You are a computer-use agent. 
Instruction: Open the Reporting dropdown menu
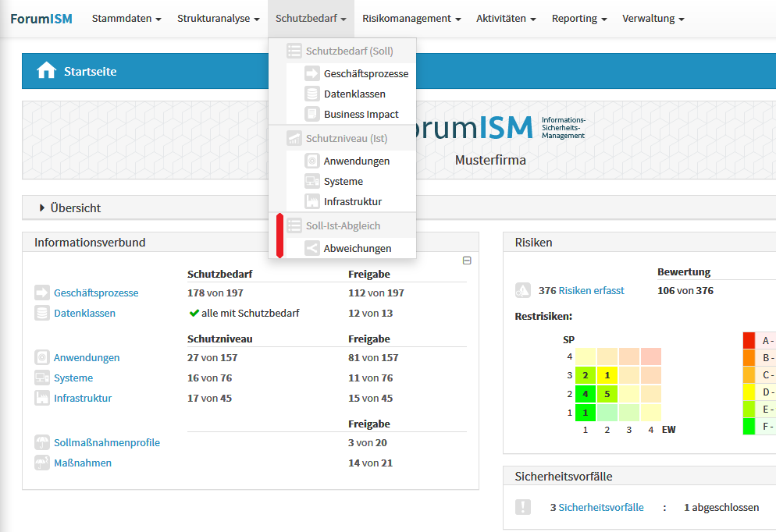[x=579, y=18]
